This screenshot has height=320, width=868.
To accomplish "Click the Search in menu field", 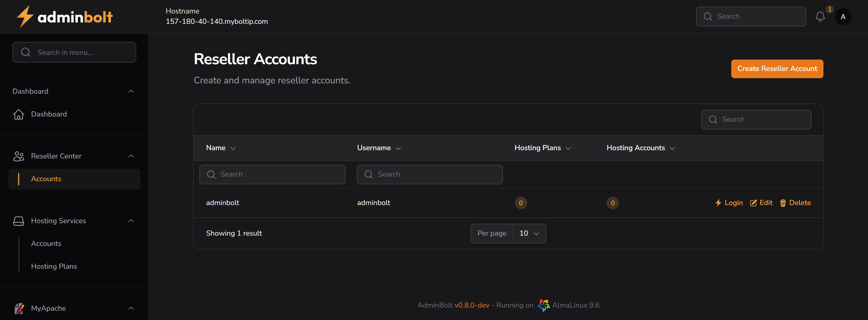I will (74, 52).
